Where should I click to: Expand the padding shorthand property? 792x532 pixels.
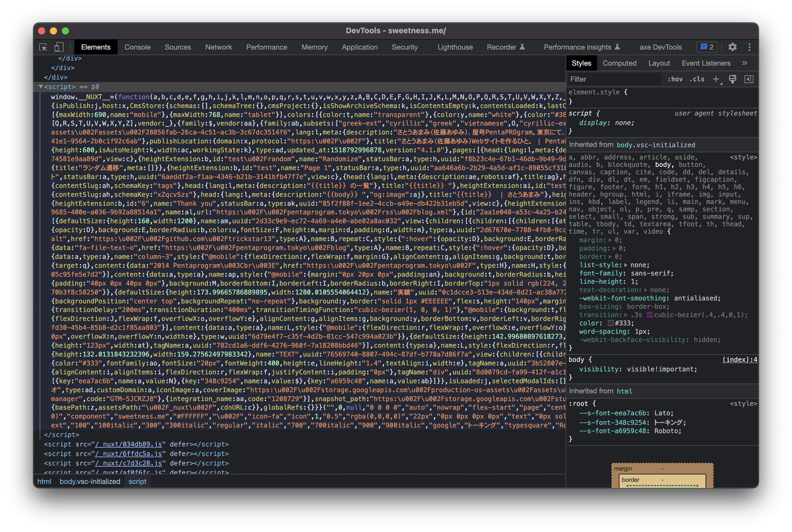click(614, 248)
